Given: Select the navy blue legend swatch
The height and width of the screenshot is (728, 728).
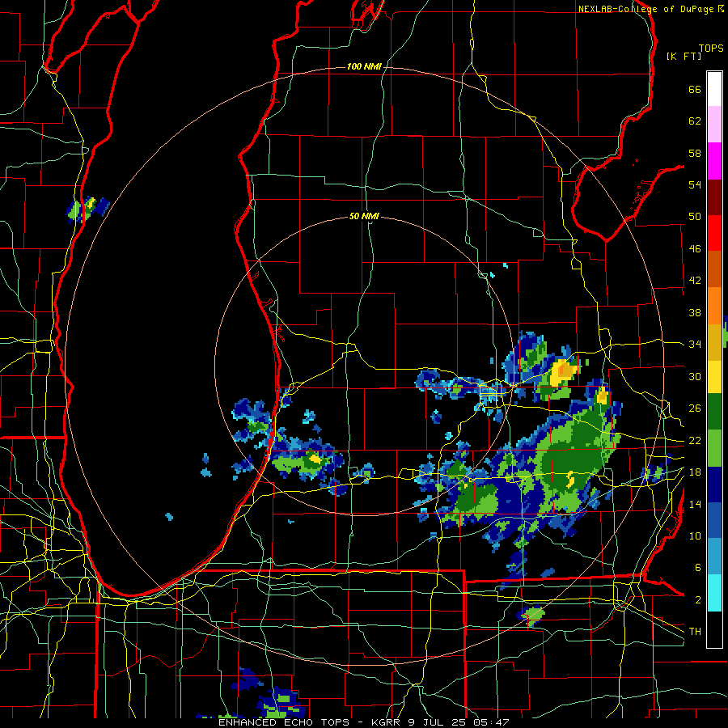Looking at the screenshot, I should click(714, 485).
